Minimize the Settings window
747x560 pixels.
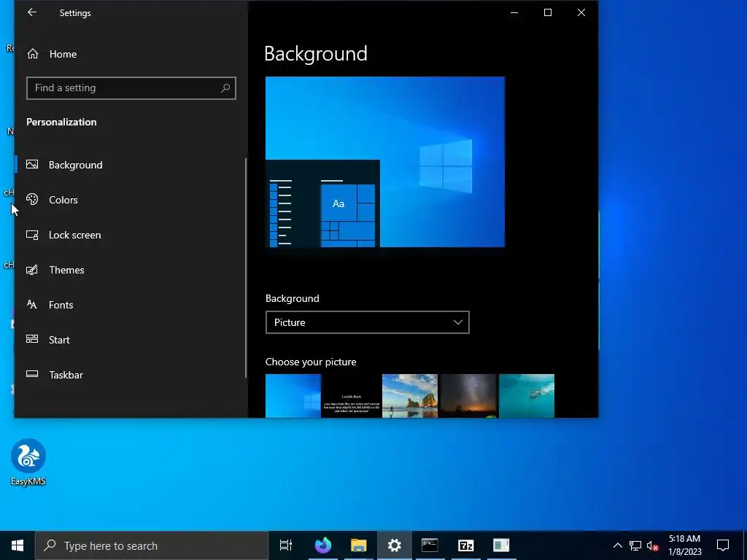pyautogui.click(x=514, y=13)
